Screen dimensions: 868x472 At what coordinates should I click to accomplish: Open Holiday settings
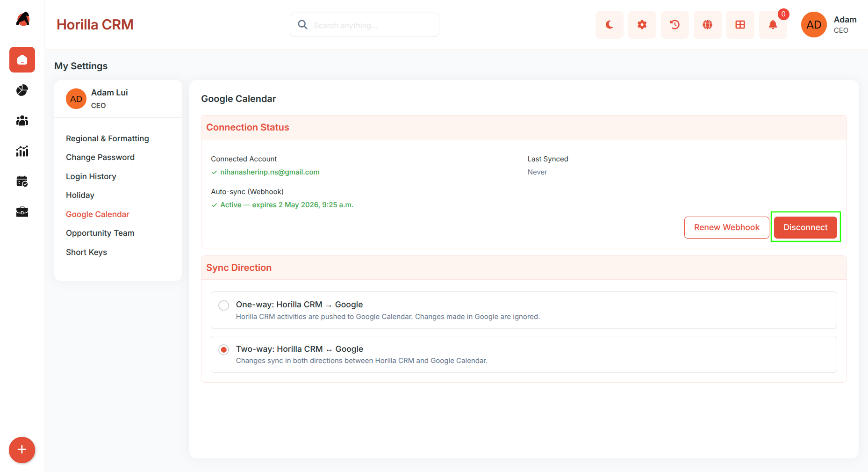80,195
